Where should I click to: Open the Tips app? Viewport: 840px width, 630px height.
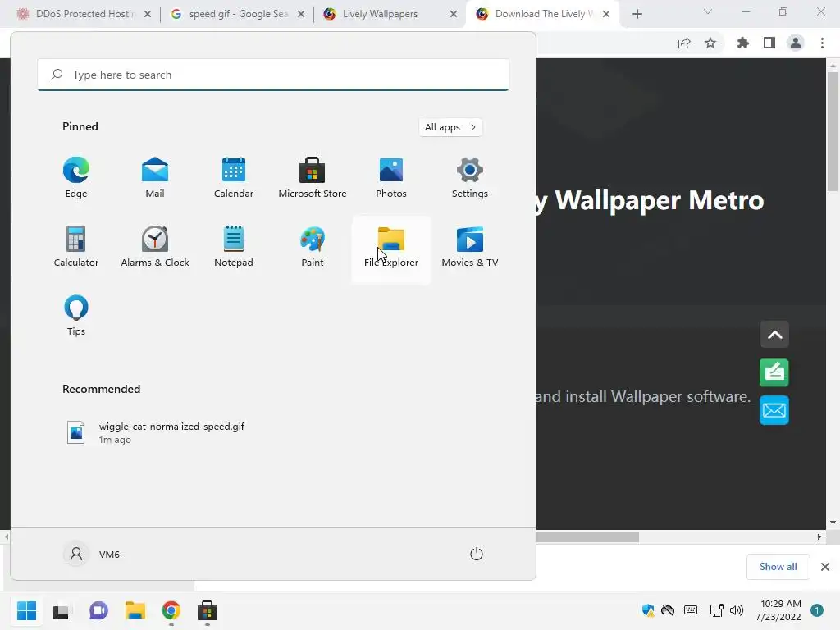pos(76,316)
